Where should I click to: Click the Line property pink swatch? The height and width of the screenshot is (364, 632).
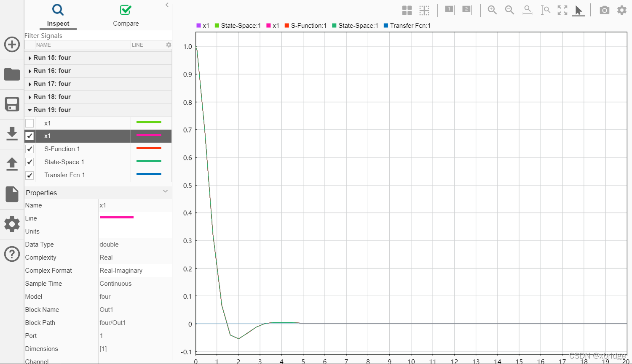point(117,218)
